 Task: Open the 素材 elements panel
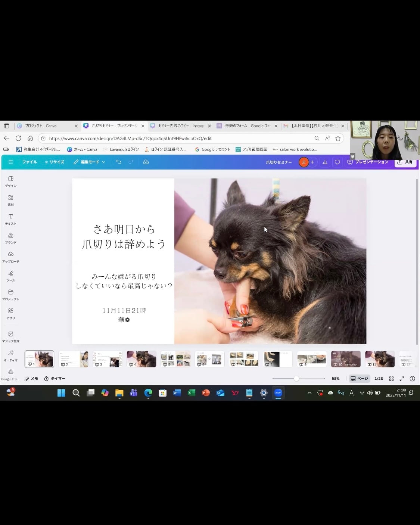pos(11,200)
